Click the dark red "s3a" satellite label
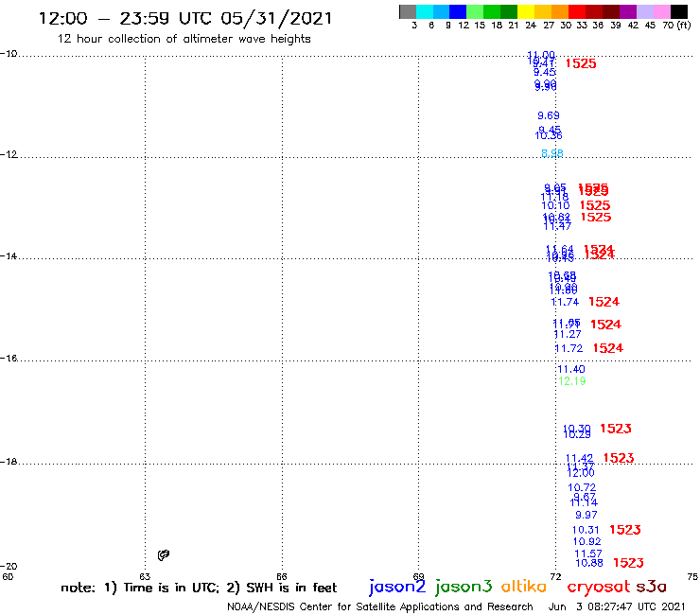The height and width of the screenshot is (615, 700). pyautogui.click(x=652, y=587)
